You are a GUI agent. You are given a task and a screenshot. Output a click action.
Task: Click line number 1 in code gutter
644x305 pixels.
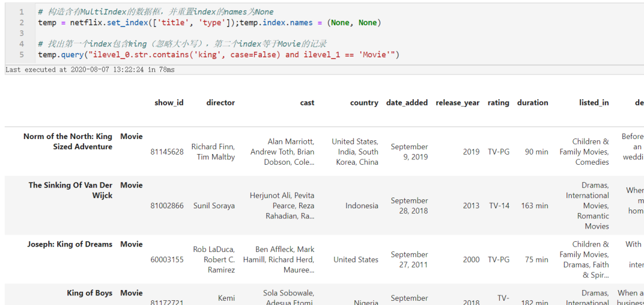tap(21, 12)
